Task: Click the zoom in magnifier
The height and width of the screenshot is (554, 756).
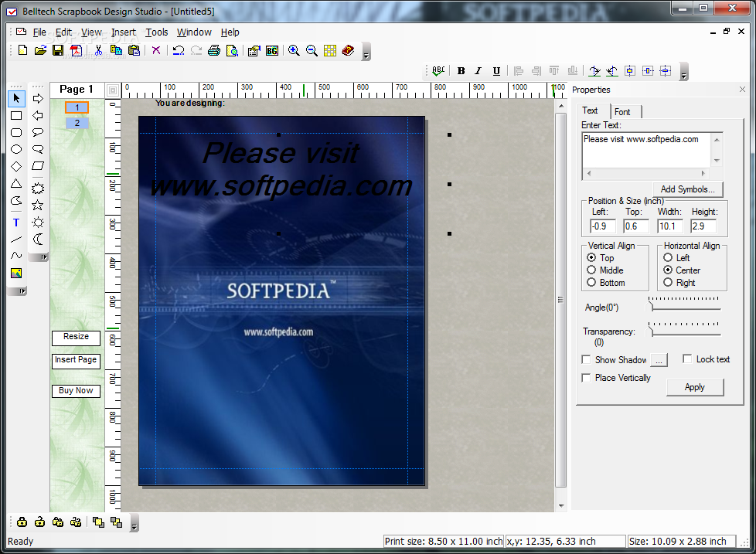Action: point(294,50)
